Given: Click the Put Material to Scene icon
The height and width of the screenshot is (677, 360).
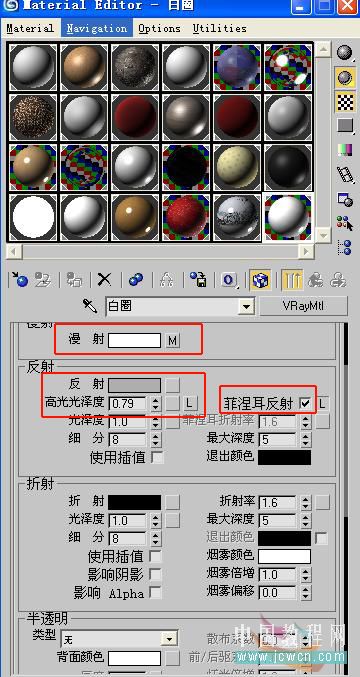Looking at the screenshot, I should pos(42,279).
